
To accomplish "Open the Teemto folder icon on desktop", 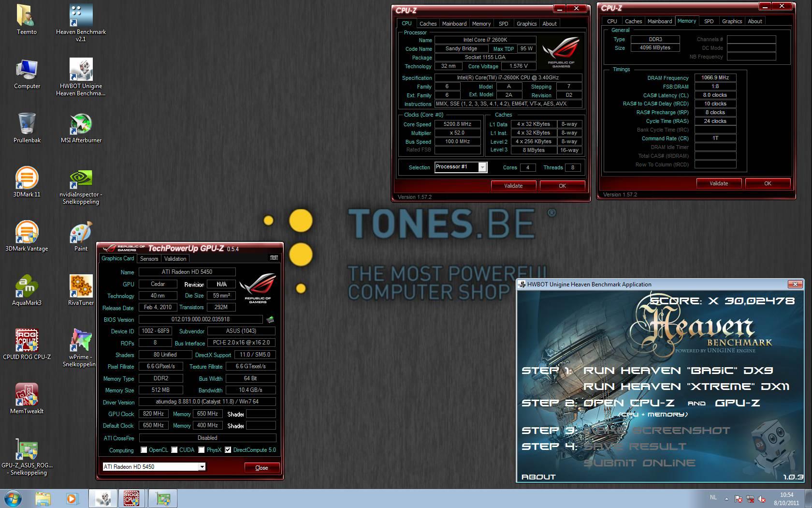I will point(27,19).
